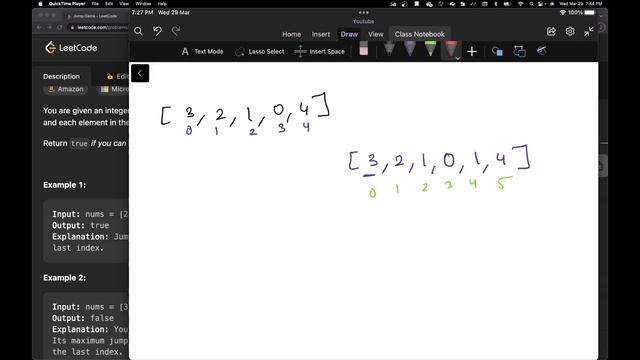Open the File menu
This screenshot has width=640, height=360.
point(95,4)
